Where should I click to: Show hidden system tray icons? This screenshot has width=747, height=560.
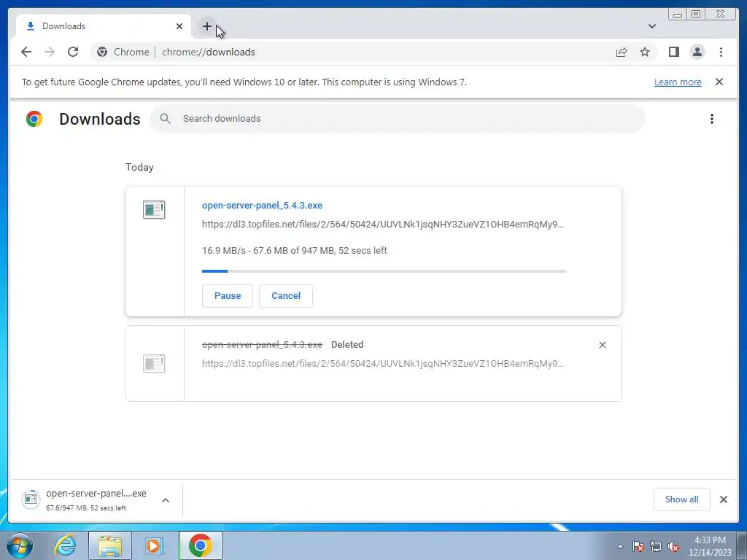(620, 546)
